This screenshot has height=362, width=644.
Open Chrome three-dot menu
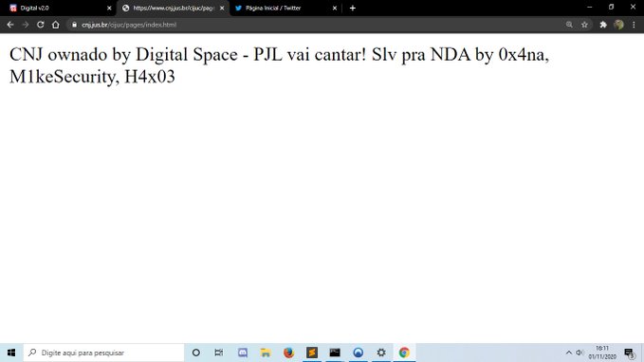[x=634, y=25]
